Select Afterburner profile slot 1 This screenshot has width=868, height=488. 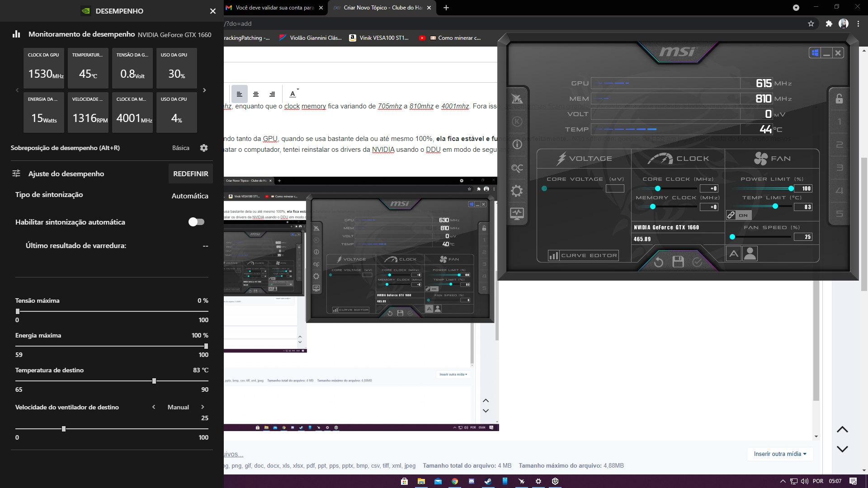tap(840, 122)
